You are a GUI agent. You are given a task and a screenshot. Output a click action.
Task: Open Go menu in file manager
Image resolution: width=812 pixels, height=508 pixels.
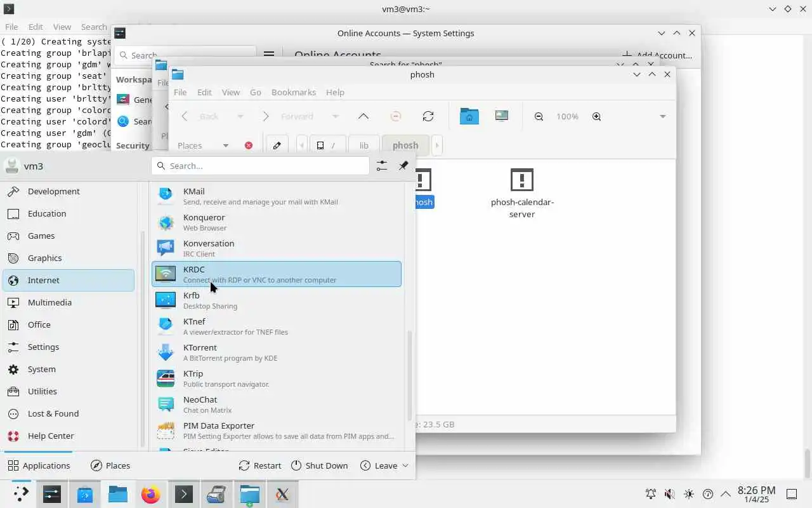click(256, 92)
